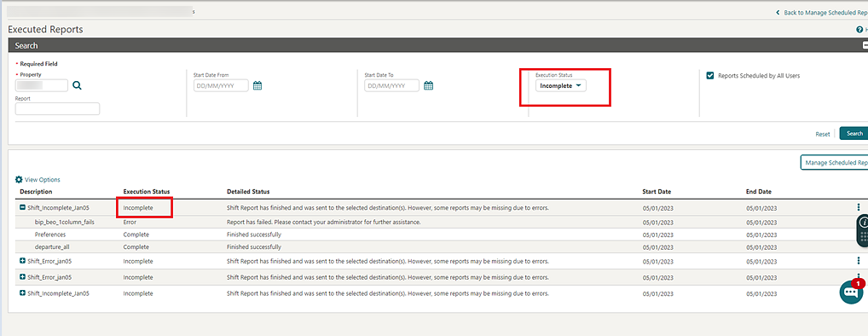The width and height of the screenshot is (868, 336).
Task: Open the View Options link
Action: (42, 180)
